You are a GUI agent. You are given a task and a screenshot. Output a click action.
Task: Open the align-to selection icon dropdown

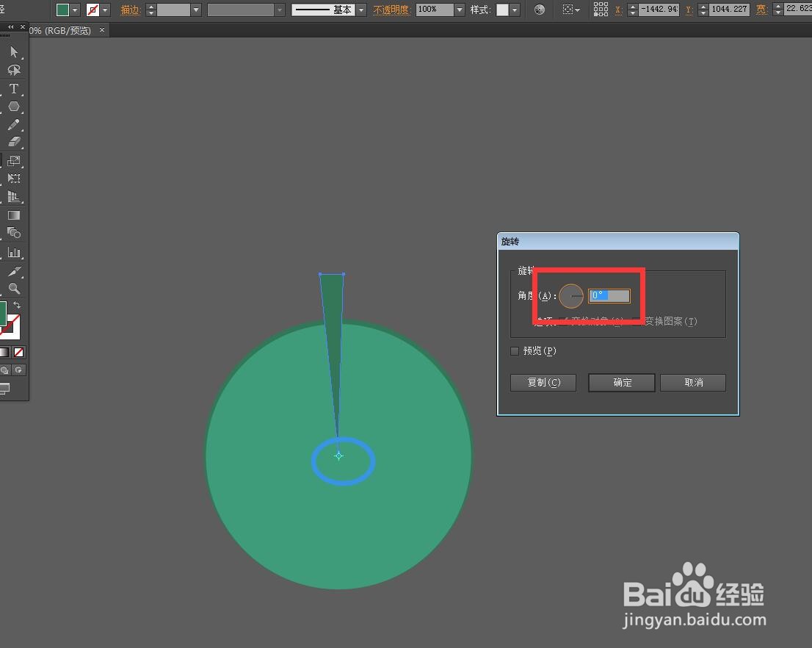pos(571,10)
